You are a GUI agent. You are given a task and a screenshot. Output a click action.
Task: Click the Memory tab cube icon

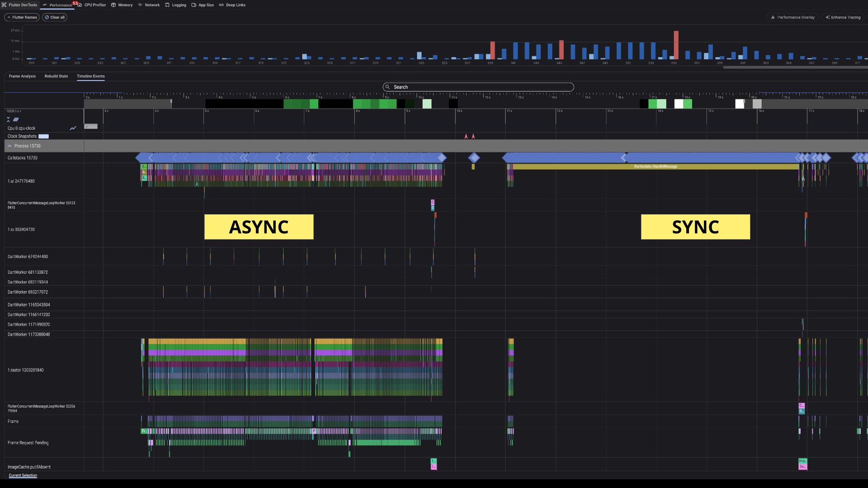pyautogui.click(x=113, y=5)
